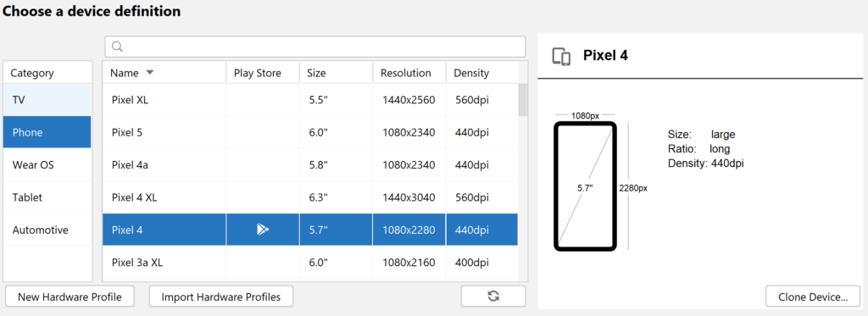The width and height of the screenshot is (868, 316).
Task: Click the device search input field
Action: click(x=315, y=47)
